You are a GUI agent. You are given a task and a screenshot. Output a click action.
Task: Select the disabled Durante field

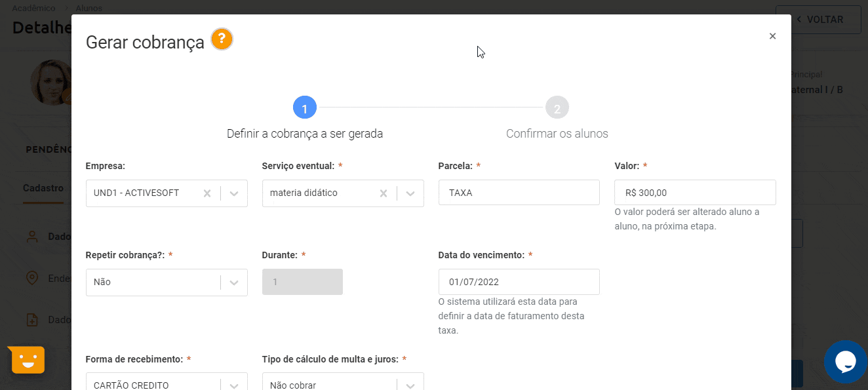[x=302, y=282]
